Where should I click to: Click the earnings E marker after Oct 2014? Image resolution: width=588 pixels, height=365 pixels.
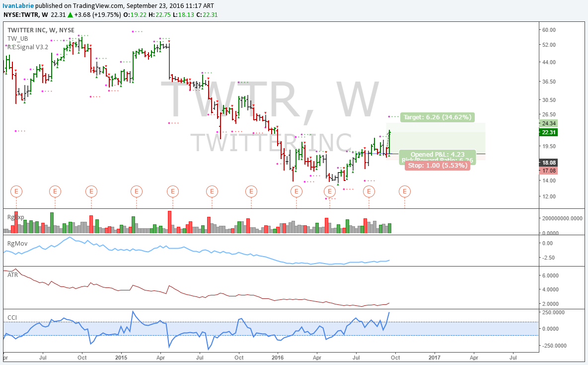[x=91, y=191]
